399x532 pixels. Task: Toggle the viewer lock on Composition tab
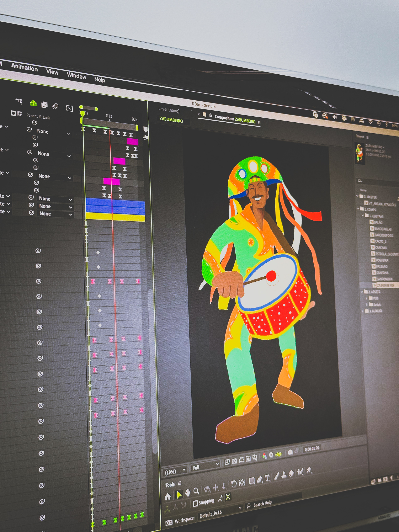(211, 116)
